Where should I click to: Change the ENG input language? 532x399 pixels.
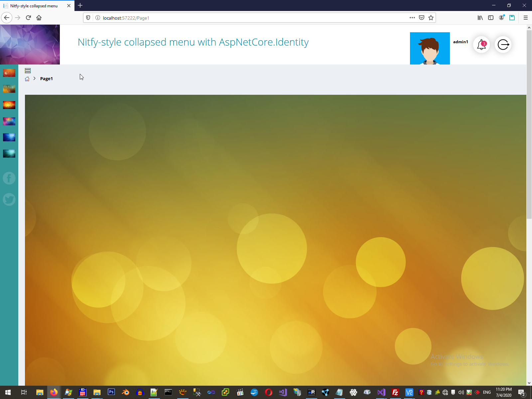[487, 392]
